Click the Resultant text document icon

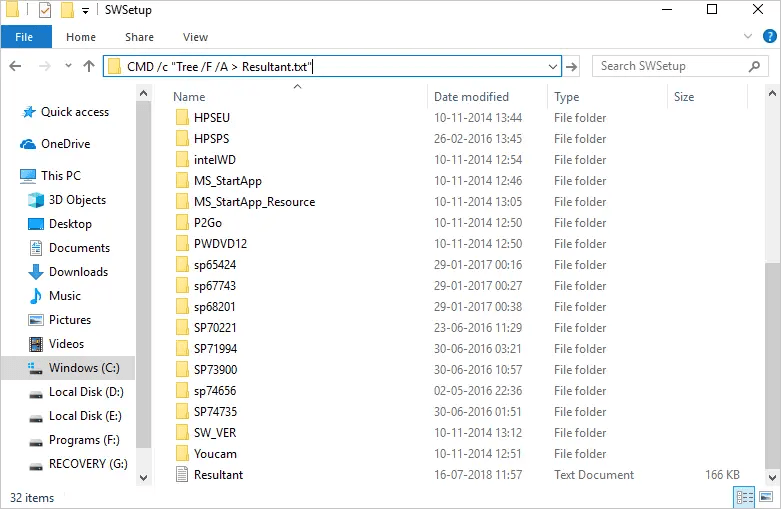(182, 475)
